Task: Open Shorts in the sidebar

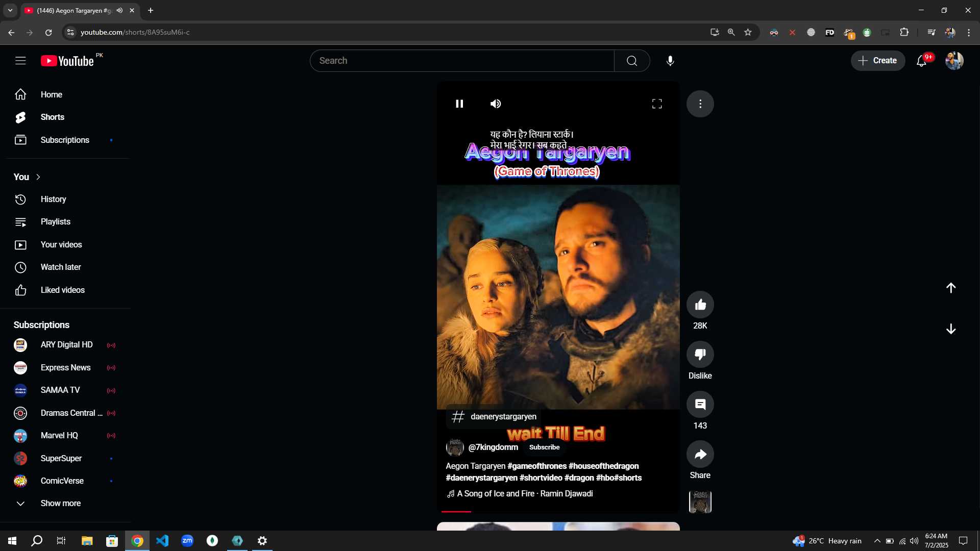Action: click(x=64, y=117)
